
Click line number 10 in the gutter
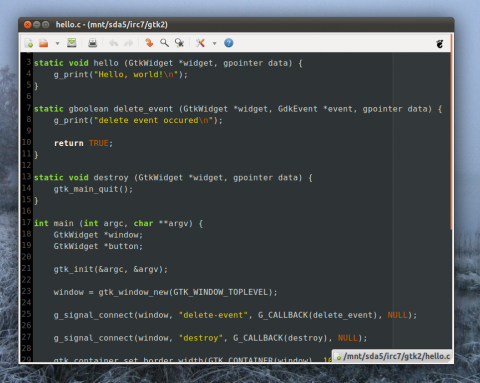coord(27,142)
